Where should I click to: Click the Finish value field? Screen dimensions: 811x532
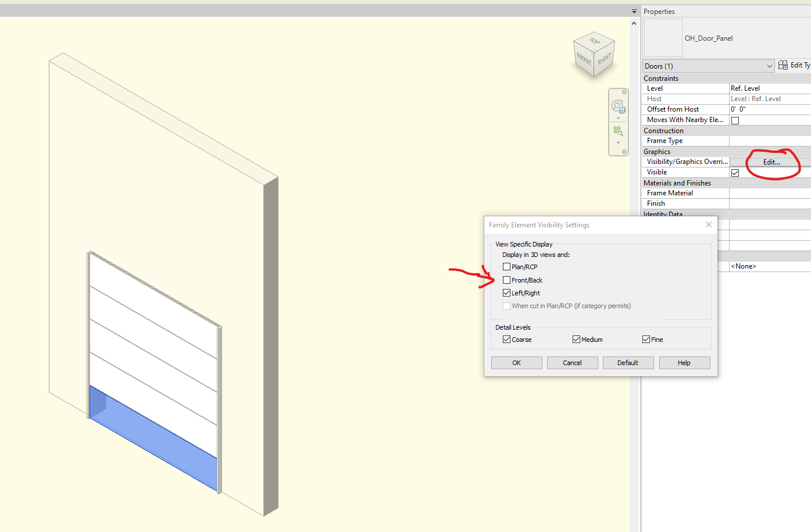click(x=770, y=203)
